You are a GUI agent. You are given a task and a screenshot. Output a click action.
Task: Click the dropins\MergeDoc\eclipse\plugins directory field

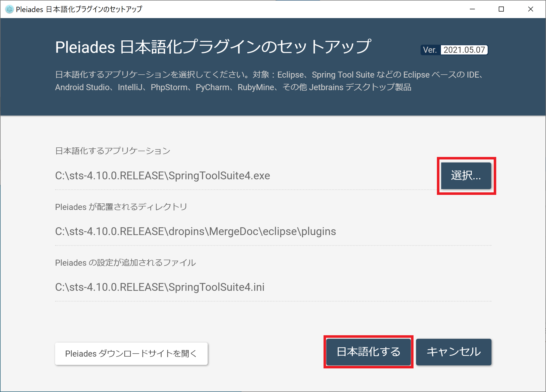(195, 231)
